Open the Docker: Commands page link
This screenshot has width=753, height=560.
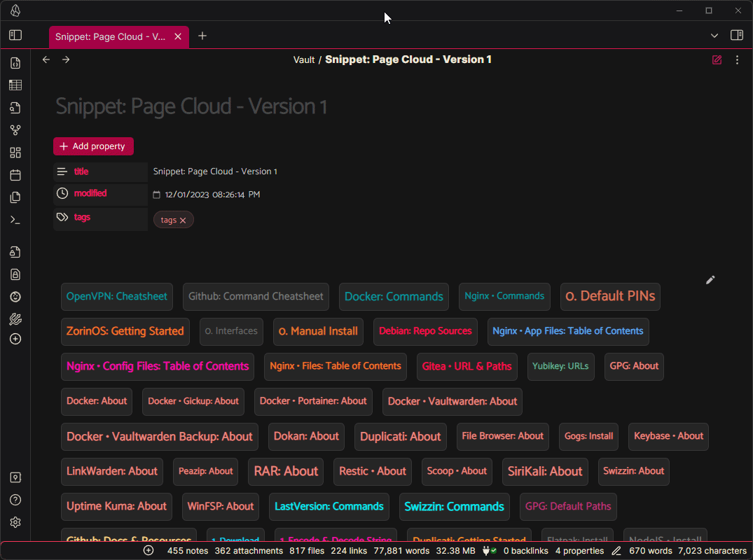pos(394,296)
